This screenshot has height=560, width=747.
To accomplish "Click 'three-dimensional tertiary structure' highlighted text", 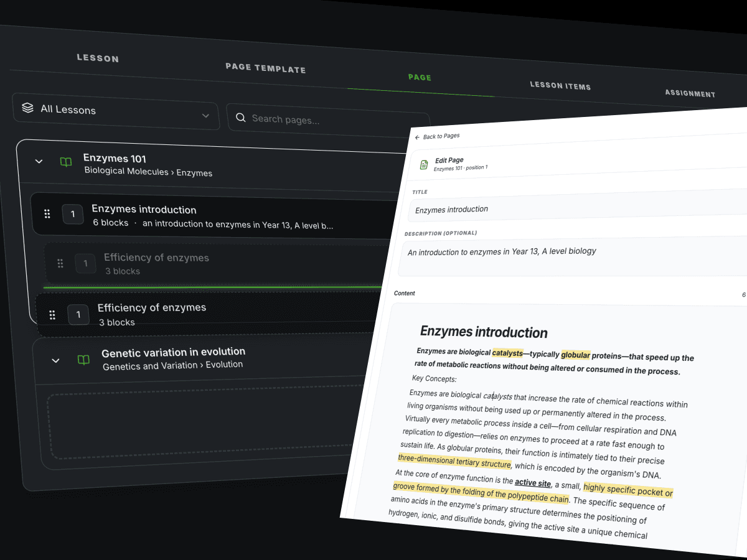I will coord(454,462).
